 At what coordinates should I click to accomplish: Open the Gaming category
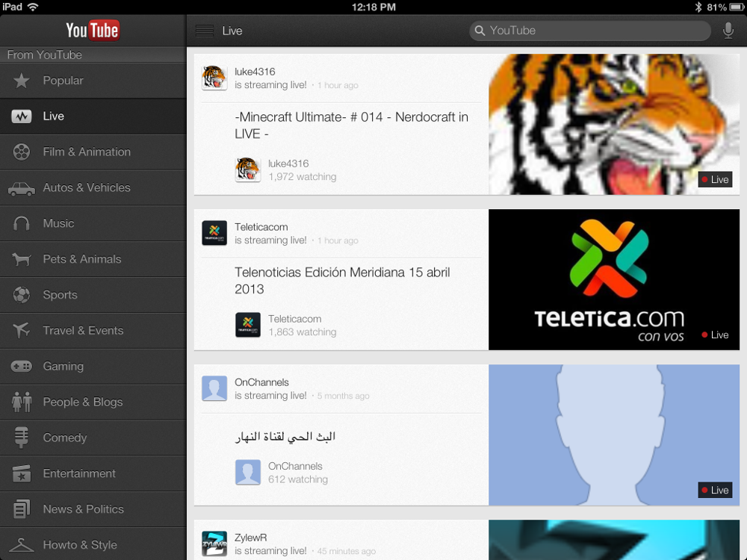click(93, 366)
